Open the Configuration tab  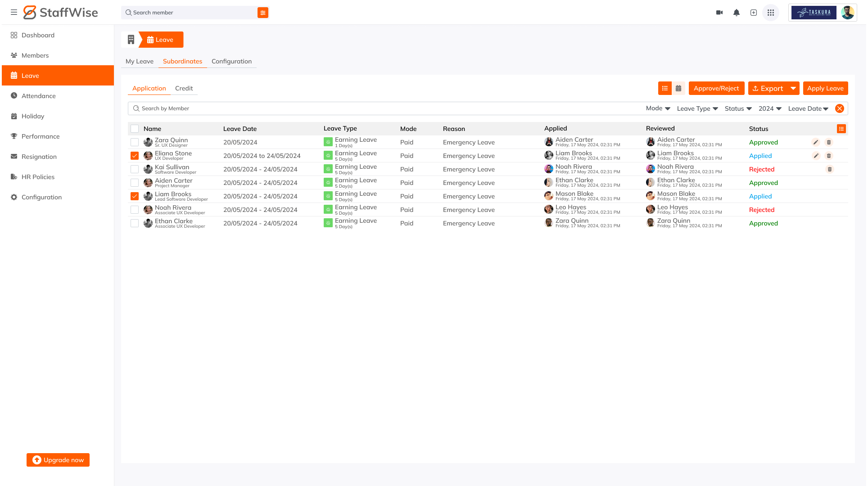(x=231, y=61)
